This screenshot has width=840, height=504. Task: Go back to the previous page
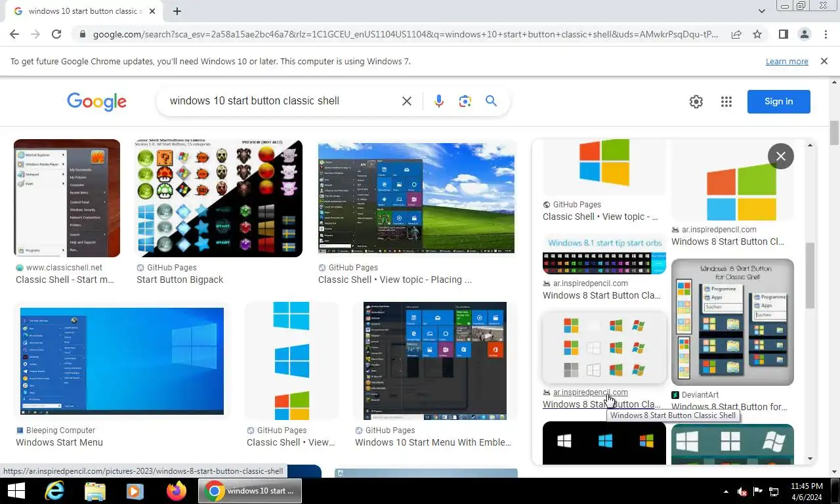pyautogui.click(x=14, y=34)
